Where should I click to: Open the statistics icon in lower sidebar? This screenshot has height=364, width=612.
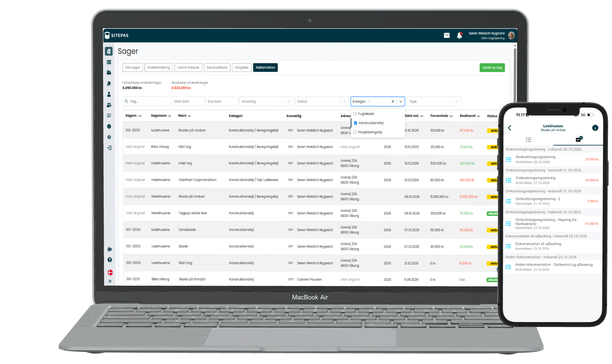(109, 249)
